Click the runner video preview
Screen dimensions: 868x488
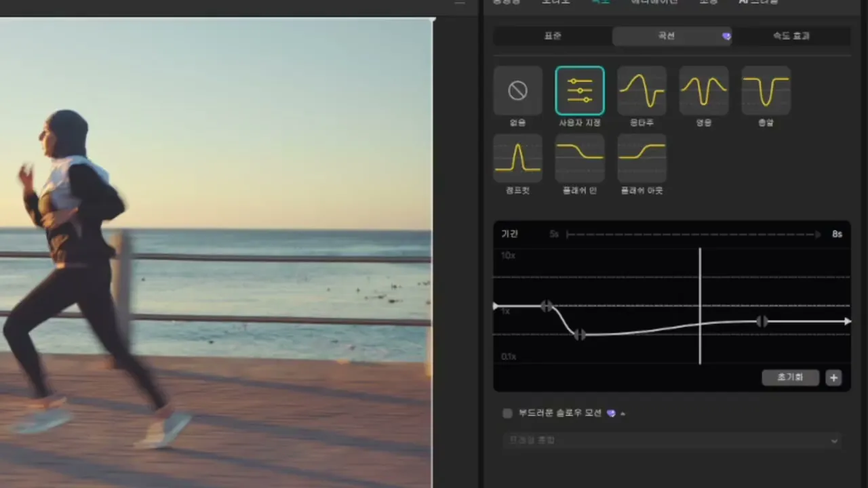click(216, 252)
